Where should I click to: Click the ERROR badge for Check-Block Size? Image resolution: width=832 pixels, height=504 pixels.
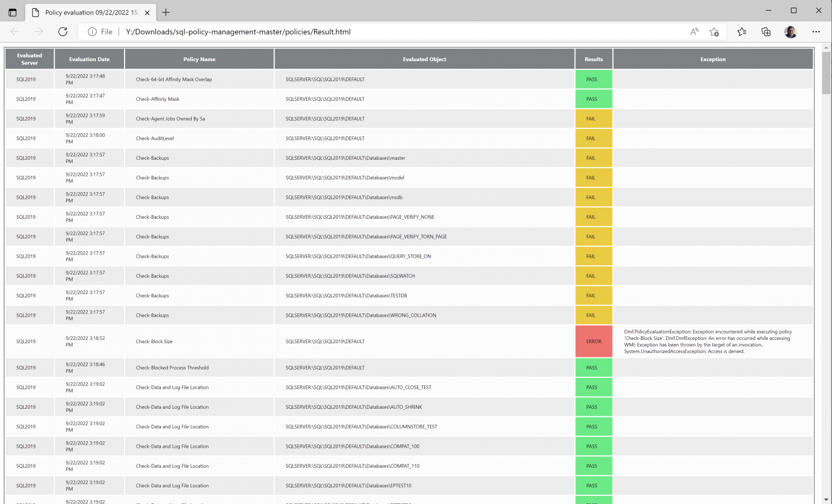tap(594, 341)
